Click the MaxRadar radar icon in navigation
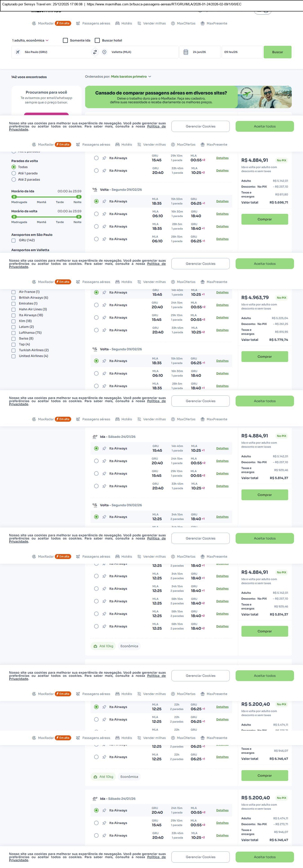This screenshot has height=868, width=303. 34,24
